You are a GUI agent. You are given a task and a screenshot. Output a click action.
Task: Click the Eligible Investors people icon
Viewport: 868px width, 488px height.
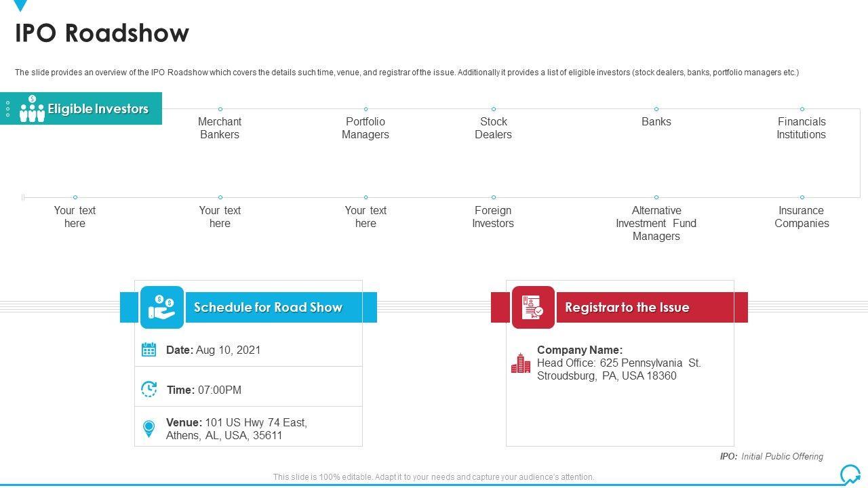pyautogui.click(x=32, y=109)
